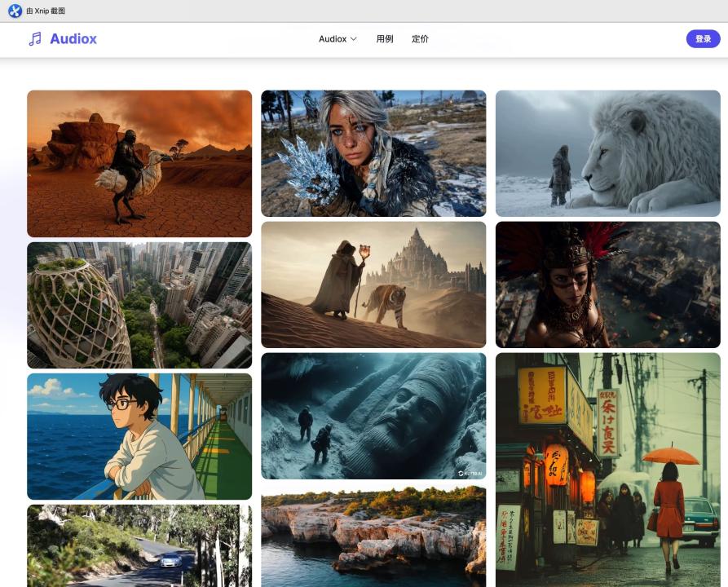
Task: Open the frozen giant stone face image
Action: click(x=373, y=416)
